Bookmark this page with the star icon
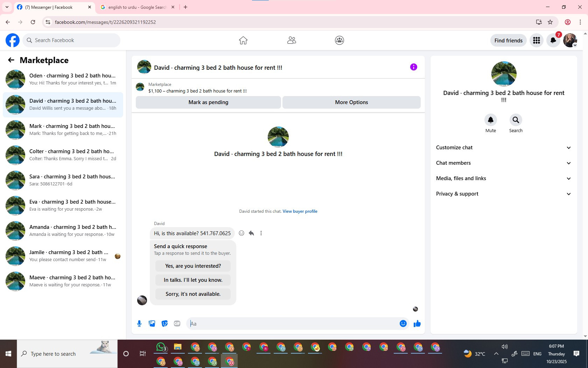This screenshot has width=588, height=368. [x=550, y=22]
